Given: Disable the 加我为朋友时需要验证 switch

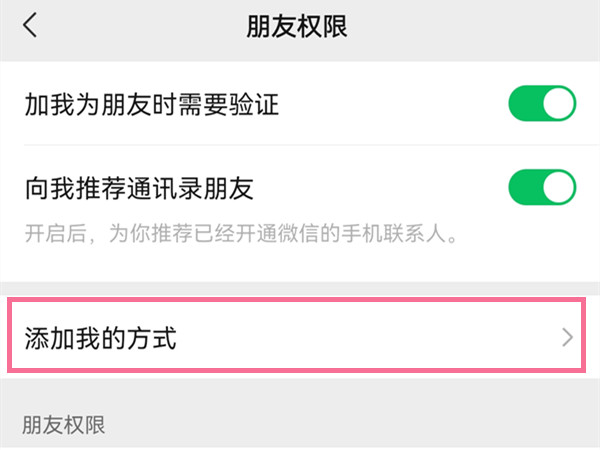Looking at the screenshot, I should coord(542,105).
